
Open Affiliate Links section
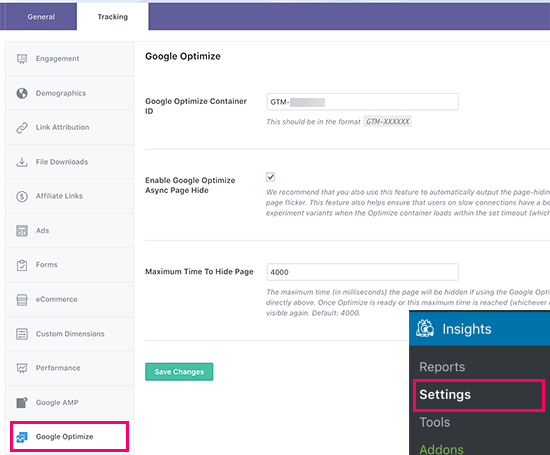click(69, 196)
